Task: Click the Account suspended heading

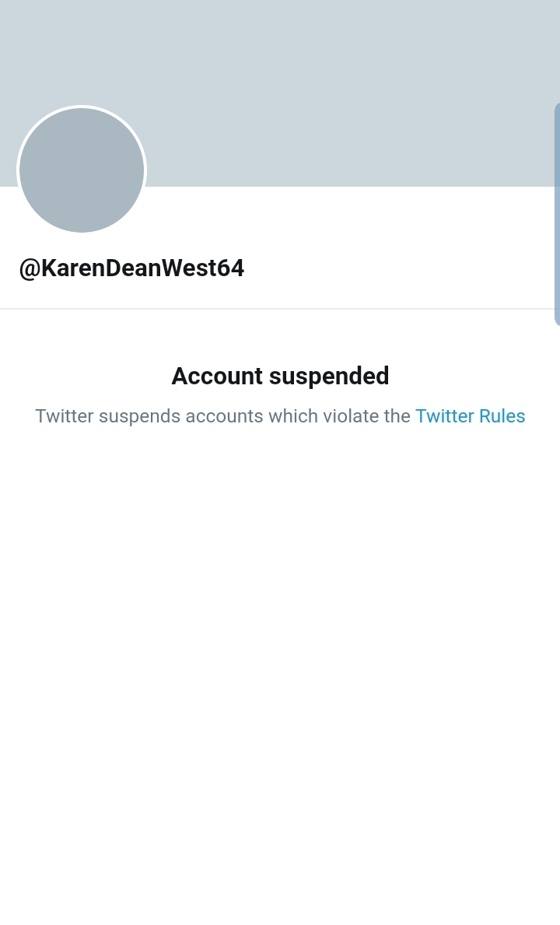Action: [280, 376]
